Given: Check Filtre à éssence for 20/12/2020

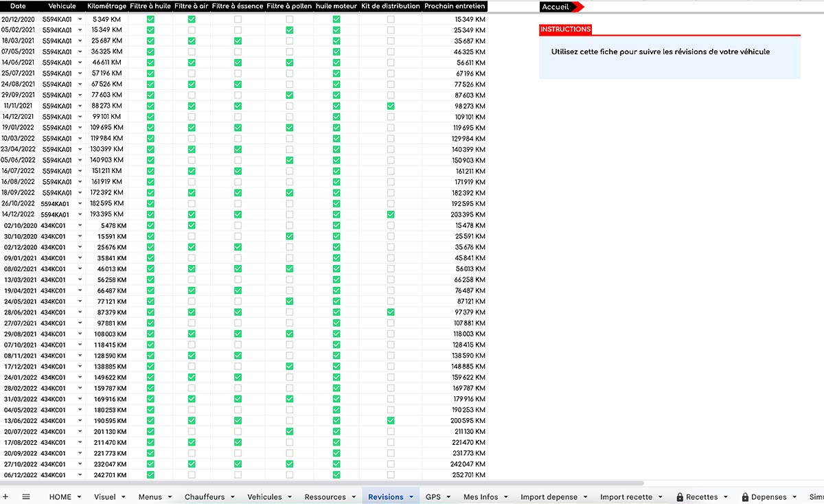Looking at the screenshot, I should (238, 19).
